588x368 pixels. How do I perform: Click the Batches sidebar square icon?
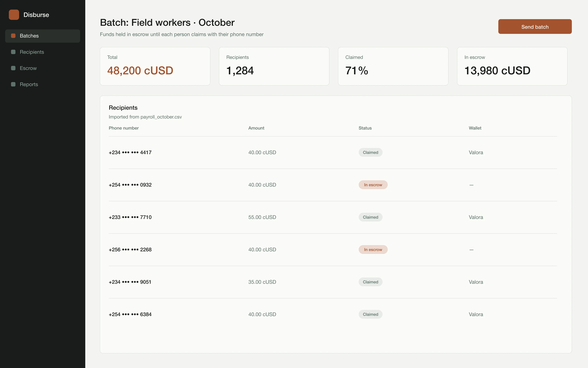pyautogui.click(x=13, y=36)
